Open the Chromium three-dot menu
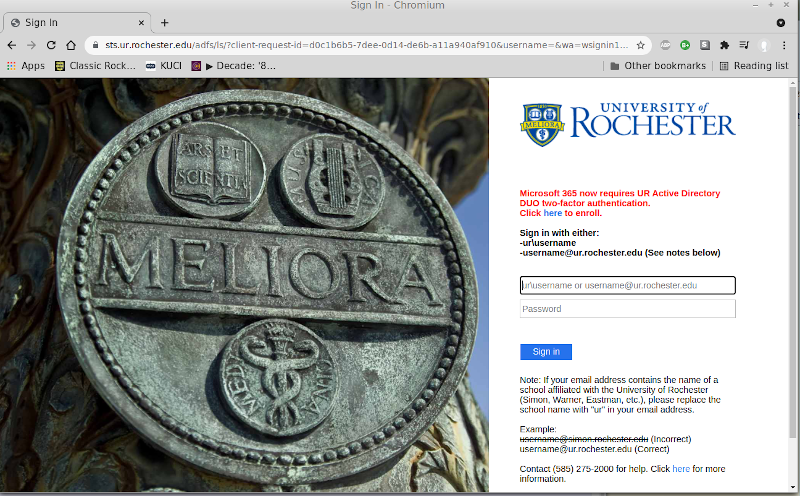 click(x=785, y=45)
